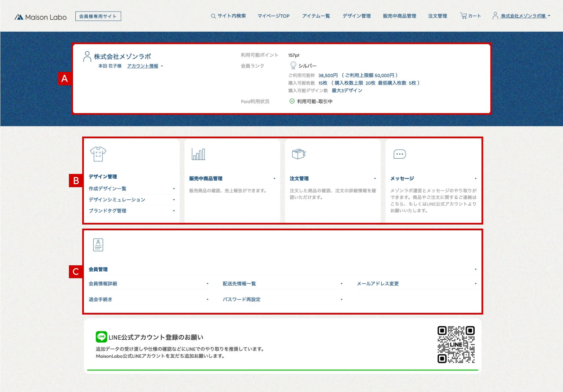563x392 pixels.
Task: Click the arrow on the 会員管理 row
Action: 475,269
